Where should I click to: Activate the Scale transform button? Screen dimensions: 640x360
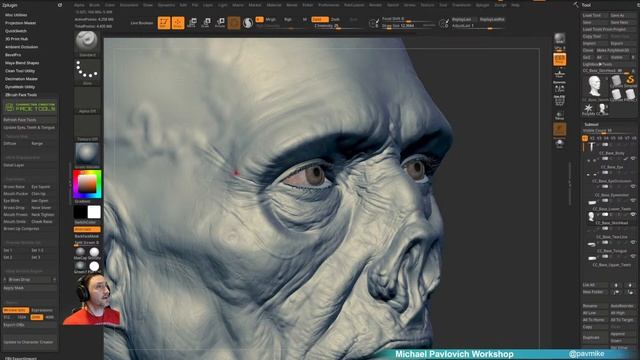tap(206, 23)
